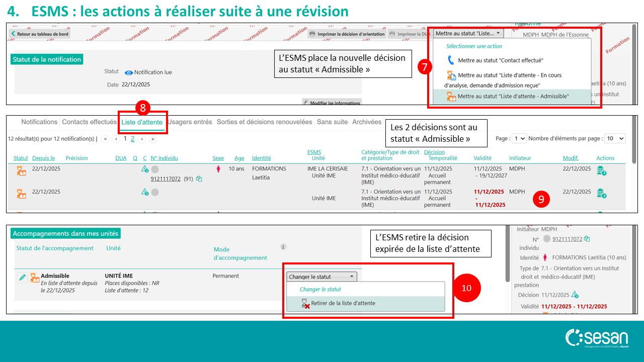Open the 'Usagers entrés' tab
The image size is (644, 362).
coord(190,122)
